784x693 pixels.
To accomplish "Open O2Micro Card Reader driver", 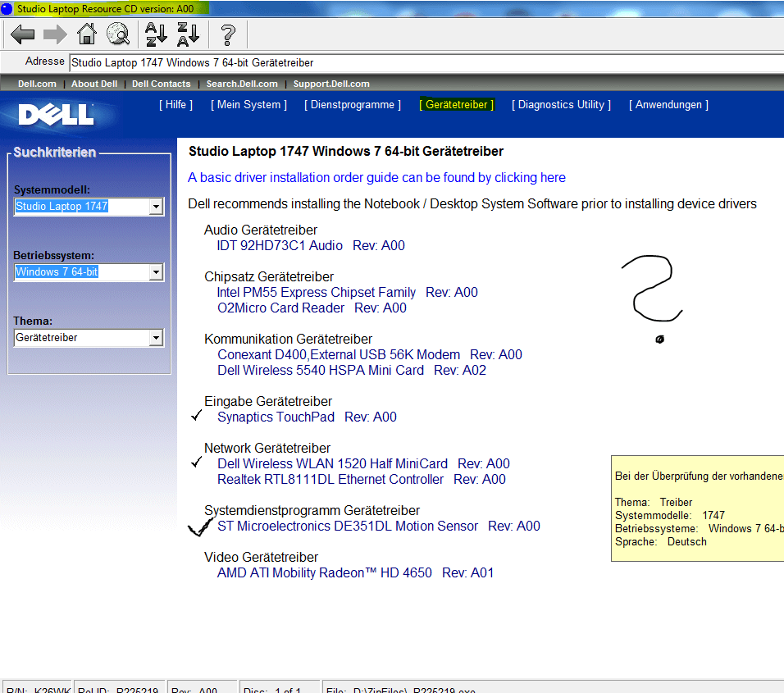I will point(312,308).
